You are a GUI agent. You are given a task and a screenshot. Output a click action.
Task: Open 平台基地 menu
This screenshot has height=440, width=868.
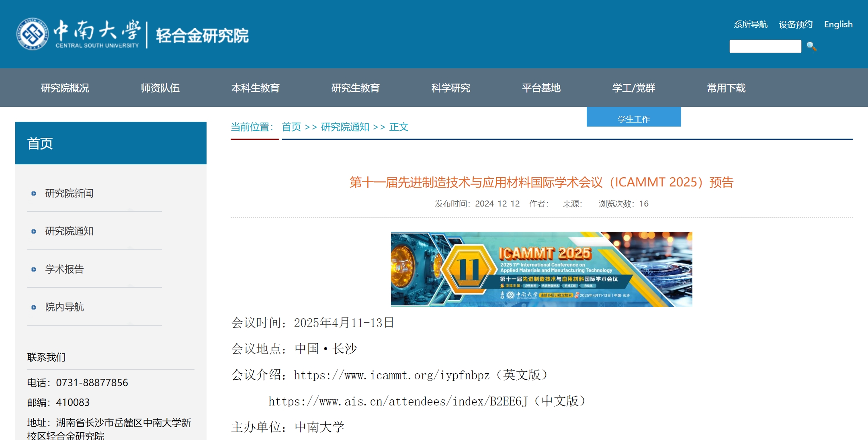[x=541, y=88]
